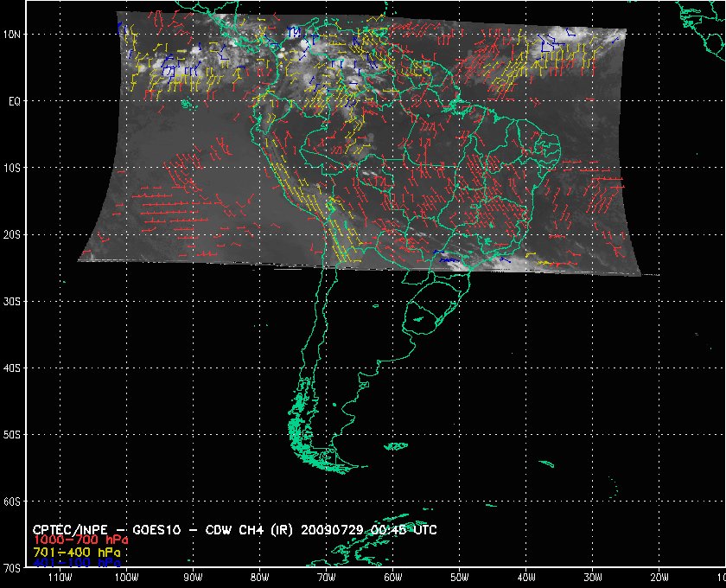Pick the 20W longitude axis label

point(658,578)
